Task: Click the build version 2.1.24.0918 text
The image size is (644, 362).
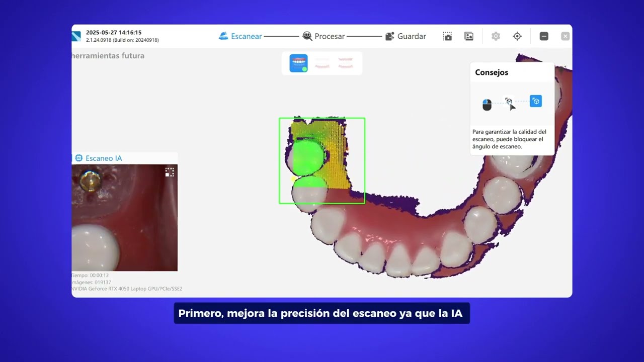Action: (x=122, y=40)
